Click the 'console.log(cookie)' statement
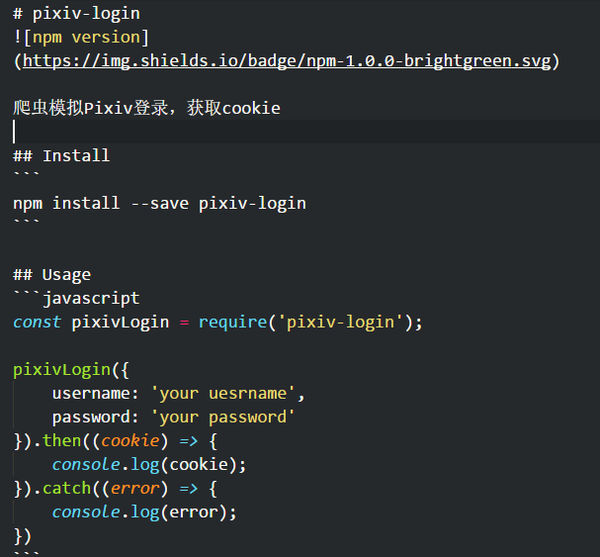The width and height of the screenshot is (600, 557). pyautogui.click(x=148, y=465)
